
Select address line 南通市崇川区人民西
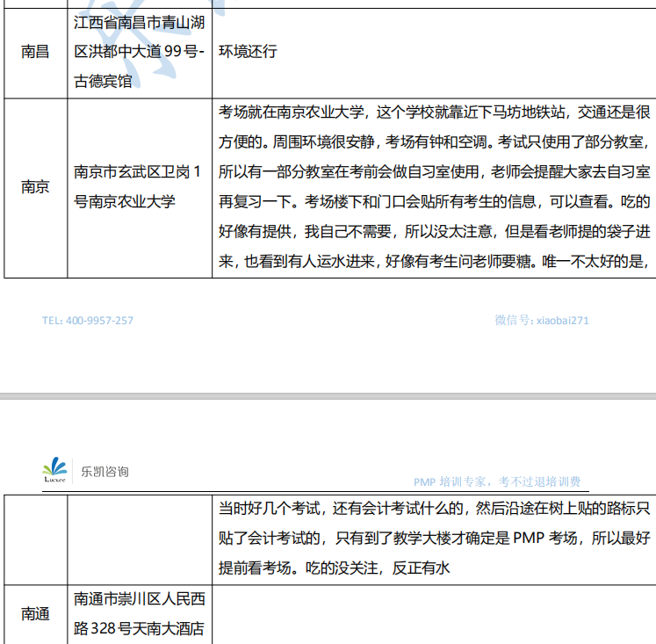(140, 599)
